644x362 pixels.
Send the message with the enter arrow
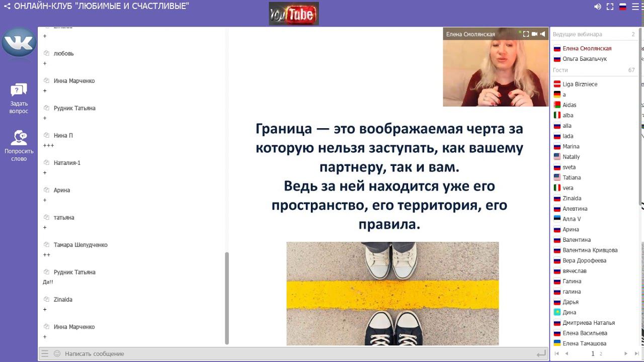coord(541,354)
